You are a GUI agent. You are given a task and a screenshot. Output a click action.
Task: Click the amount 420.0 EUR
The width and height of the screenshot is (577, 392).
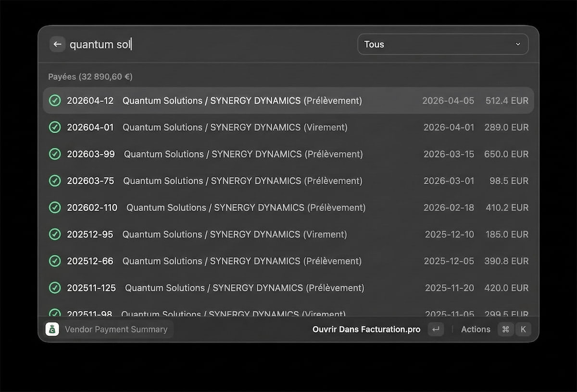pyautogui.click(x=507, y=288)
